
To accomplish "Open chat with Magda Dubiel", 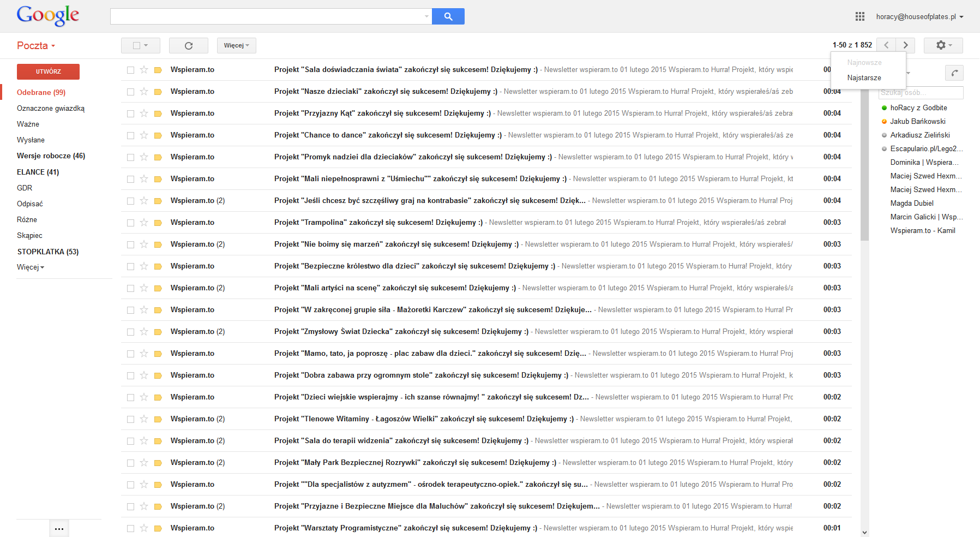I will coord(912,203).
